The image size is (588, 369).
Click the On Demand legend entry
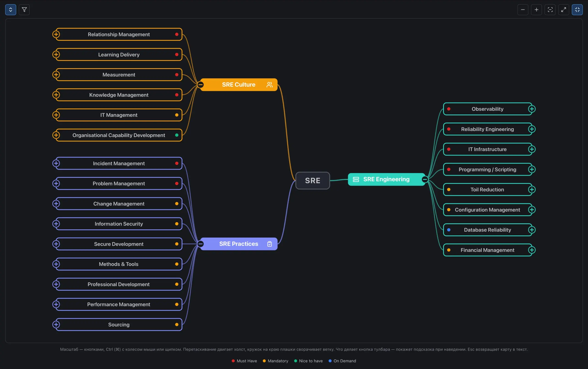tap(342, 361)
